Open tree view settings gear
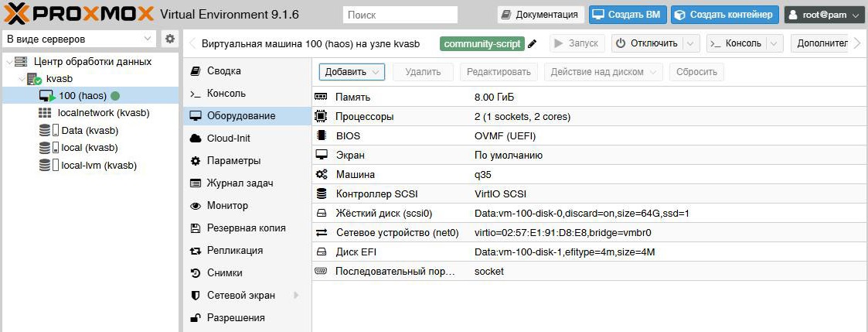This screenshot has height=332, width=868. click(170, 39)
